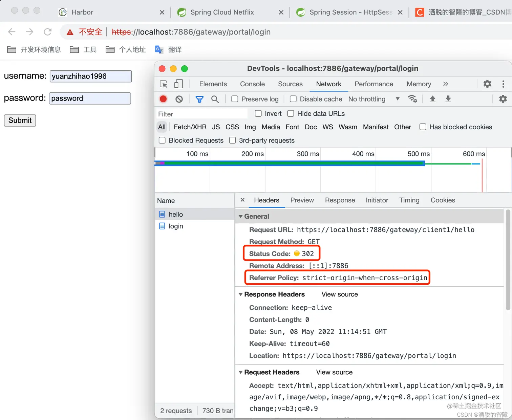The height and width of the screenshot is (420, 512).
Task: Close the Spring Cloud Netflix tab
Action: tap(281, 13)
